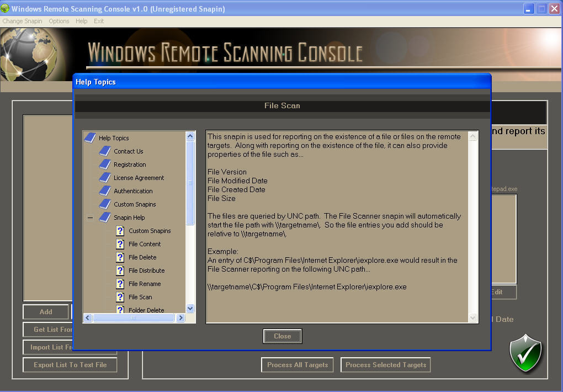
Task: Open the Contact Us book icon
Action: [x=105, y=151]
